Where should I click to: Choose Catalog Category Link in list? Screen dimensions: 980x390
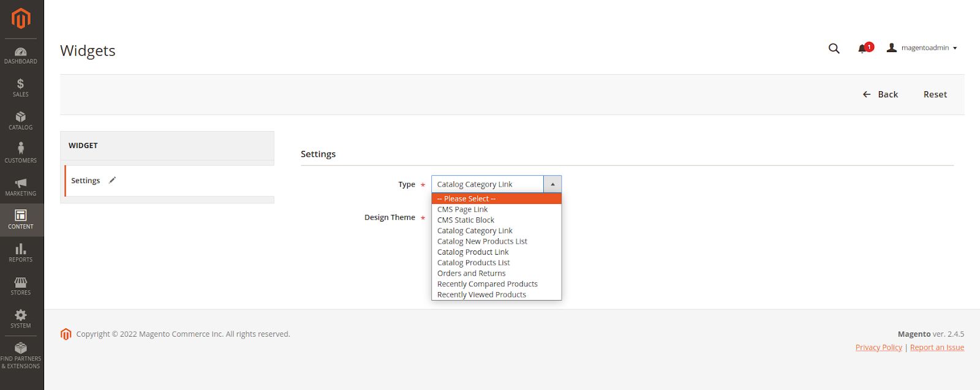496,231
